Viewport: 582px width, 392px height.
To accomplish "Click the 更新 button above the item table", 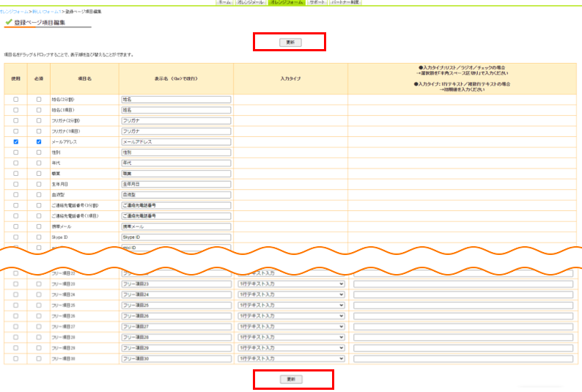I will pos(290,42).
